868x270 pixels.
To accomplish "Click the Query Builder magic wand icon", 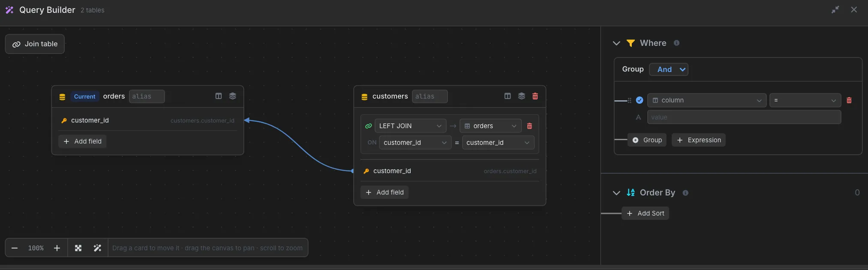I will [x=9, y=10].
